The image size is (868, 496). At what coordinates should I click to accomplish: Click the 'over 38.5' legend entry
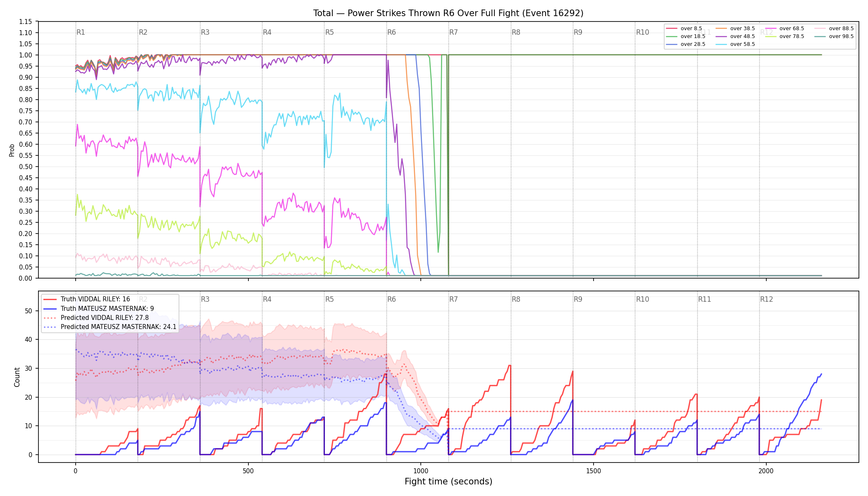click(735, 29)
